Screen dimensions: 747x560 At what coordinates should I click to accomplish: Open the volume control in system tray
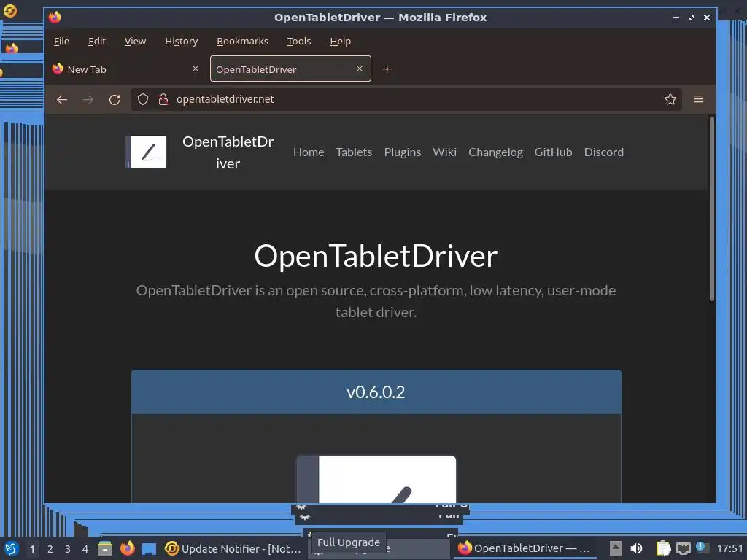tap(636, 548)
